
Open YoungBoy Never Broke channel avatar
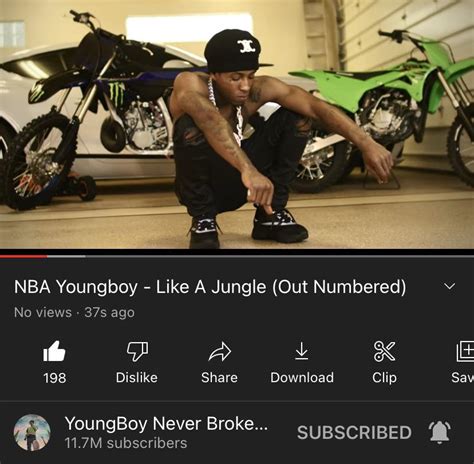point(32,432)
